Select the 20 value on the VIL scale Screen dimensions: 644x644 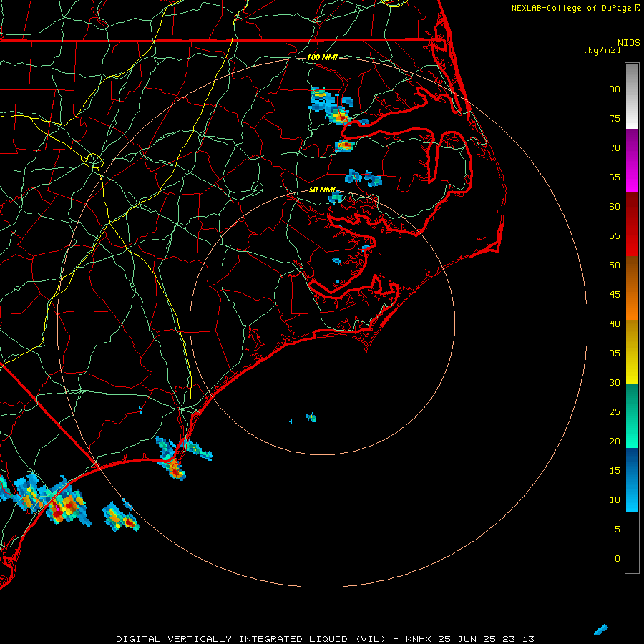[x=615, y=441]
